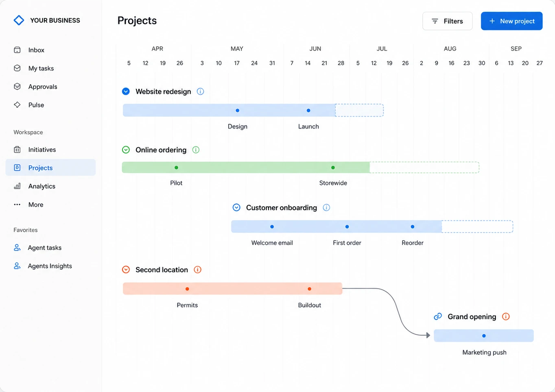Image resolution: width=555 pixels, height=392 pixels.
Task: Open the More menu item
Action: 50,205
